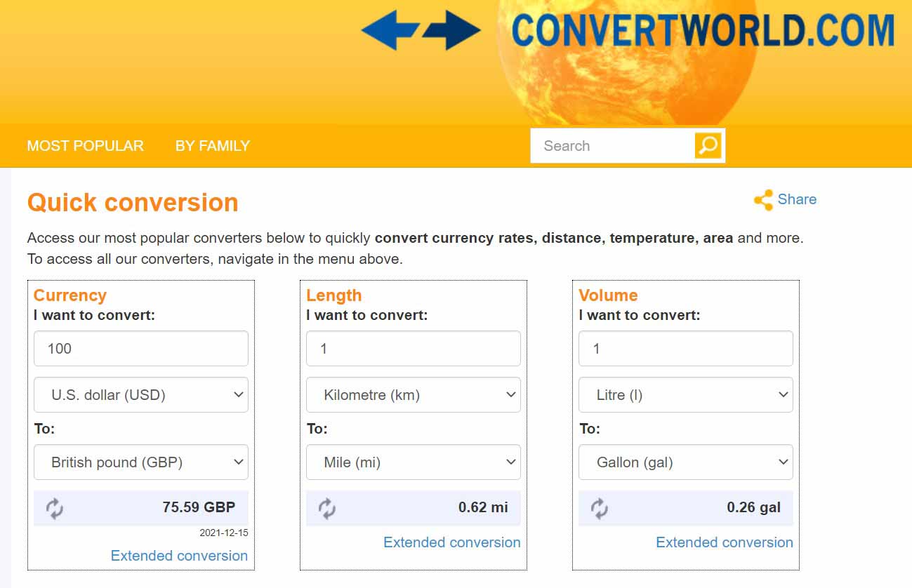Click the 75.59 GBP result value
This screenshot has width=912, height=588.
(199, 507)
